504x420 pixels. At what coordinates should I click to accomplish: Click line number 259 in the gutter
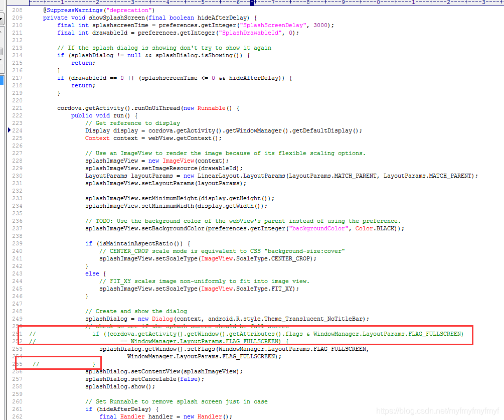pyautogui.click(x=18, y=394)
